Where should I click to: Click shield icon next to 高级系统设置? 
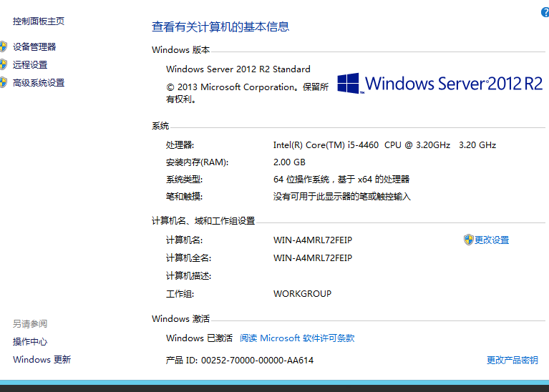tap(3, 82)
